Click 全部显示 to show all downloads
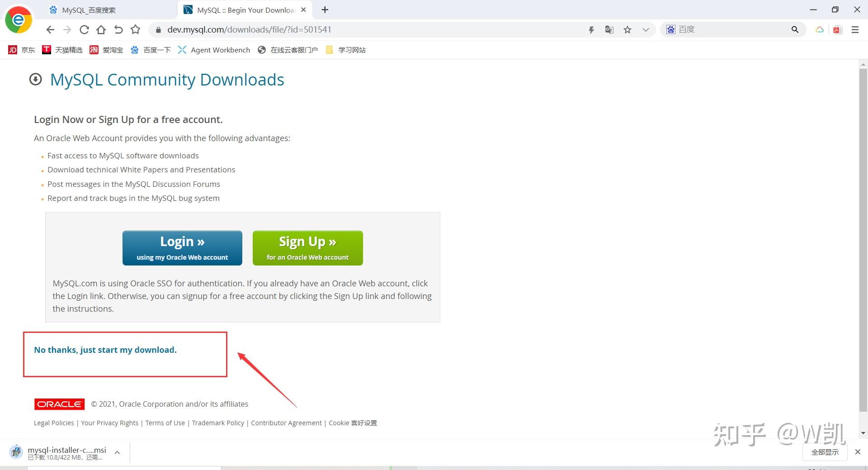 pyautogui.click(x=825, y=452)
